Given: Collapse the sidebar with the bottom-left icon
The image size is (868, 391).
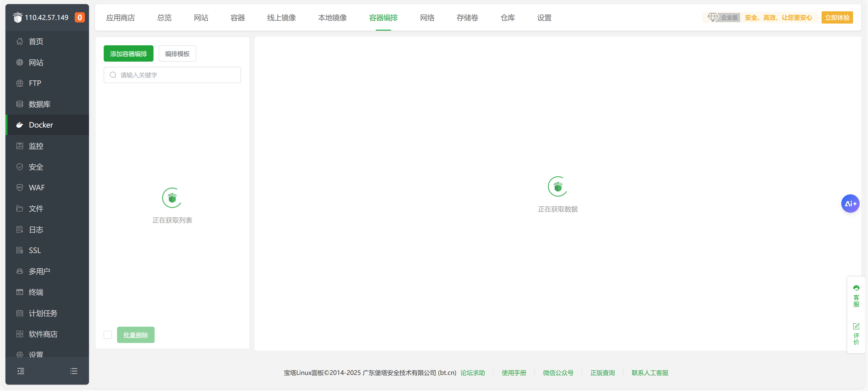Looking at the screenshot, I should pos(21,371).
